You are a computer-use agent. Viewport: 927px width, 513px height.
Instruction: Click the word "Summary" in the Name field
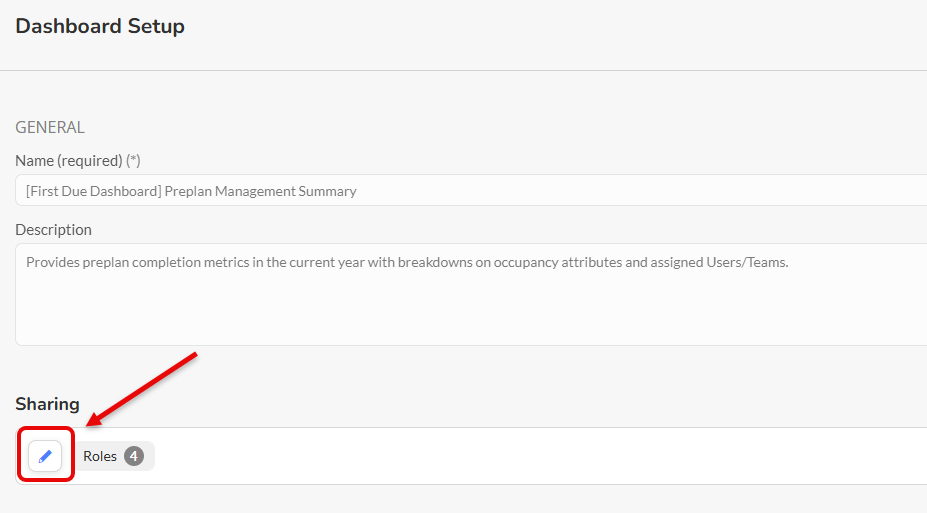click(327, 190)
